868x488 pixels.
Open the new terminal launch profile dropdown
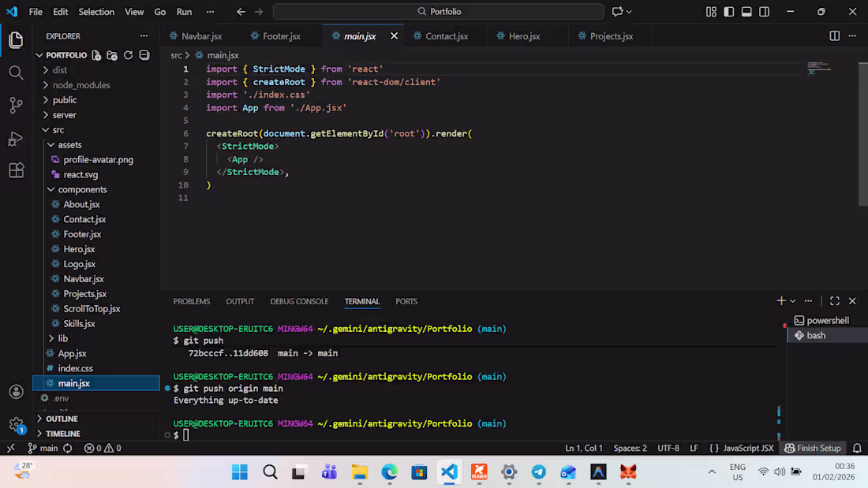point(793,301)
